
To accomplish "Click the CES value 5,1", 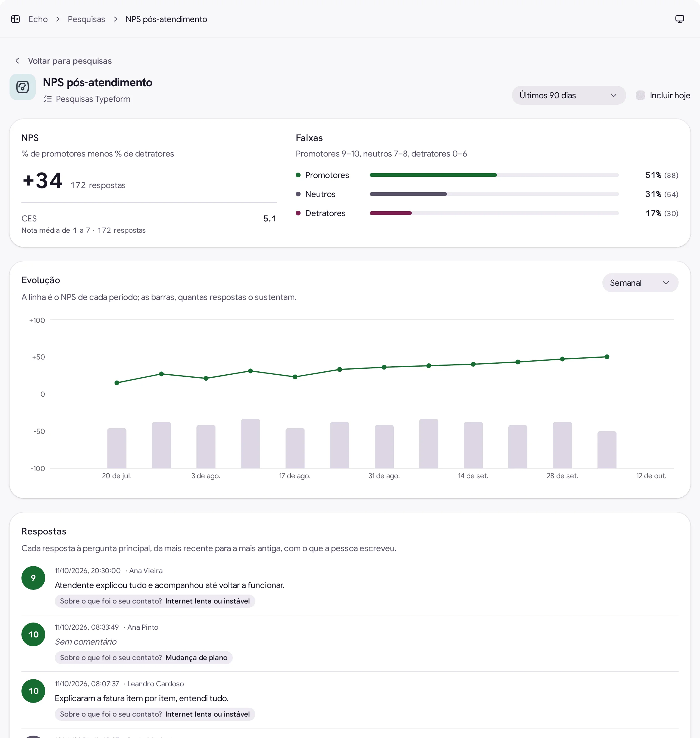I will pyautogui.click(x=270, y=219).
